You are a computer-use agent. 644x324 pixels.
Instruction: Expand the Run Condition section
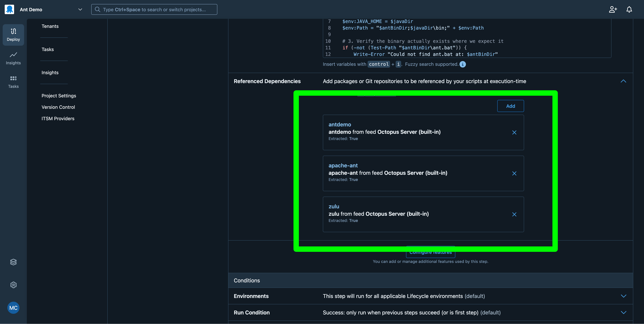coord(623,312)
